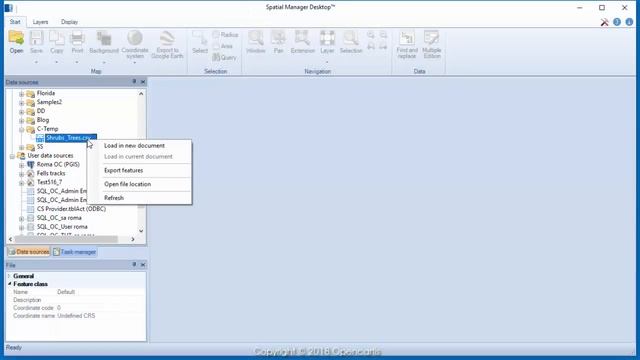Close the File properties panel
The width and height of the screenshot is (640, 360).
click(143, 264)
